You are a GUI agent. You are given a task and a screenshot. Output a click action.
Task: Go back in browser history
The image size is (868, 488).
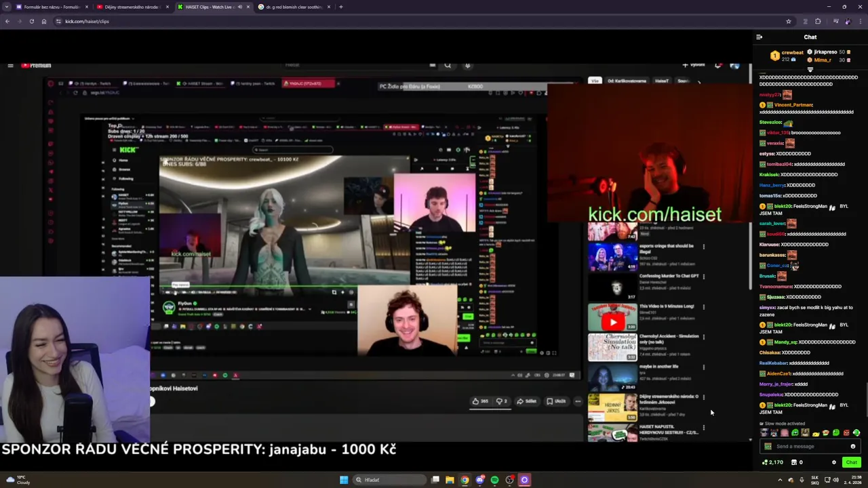(7, 21)
